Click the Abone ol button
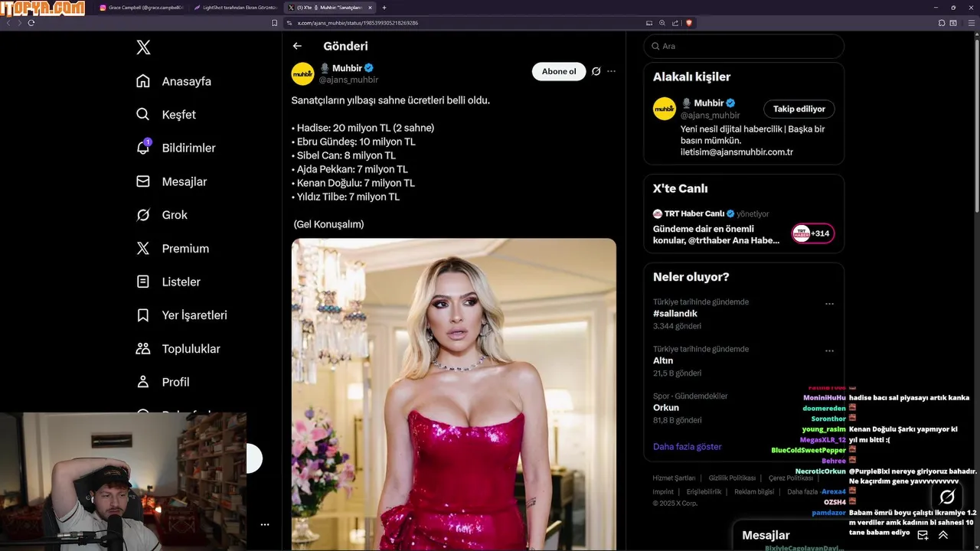The image size is (980, 551). click(559, 71)
